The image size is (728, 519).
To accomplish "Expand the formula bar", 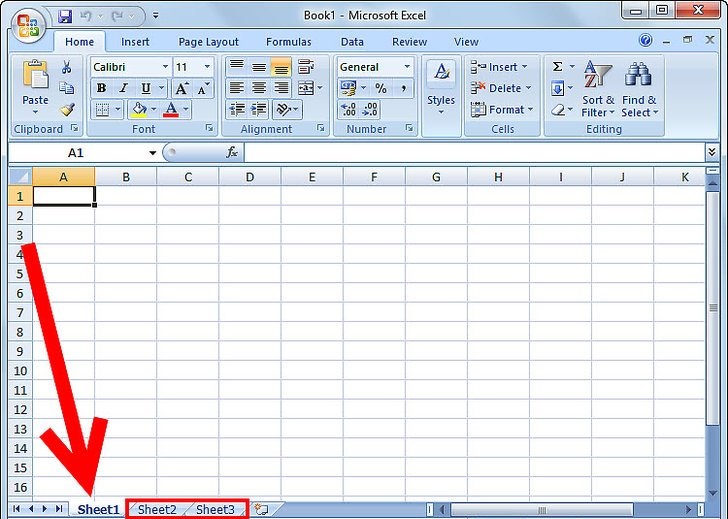I will point(712,152).
